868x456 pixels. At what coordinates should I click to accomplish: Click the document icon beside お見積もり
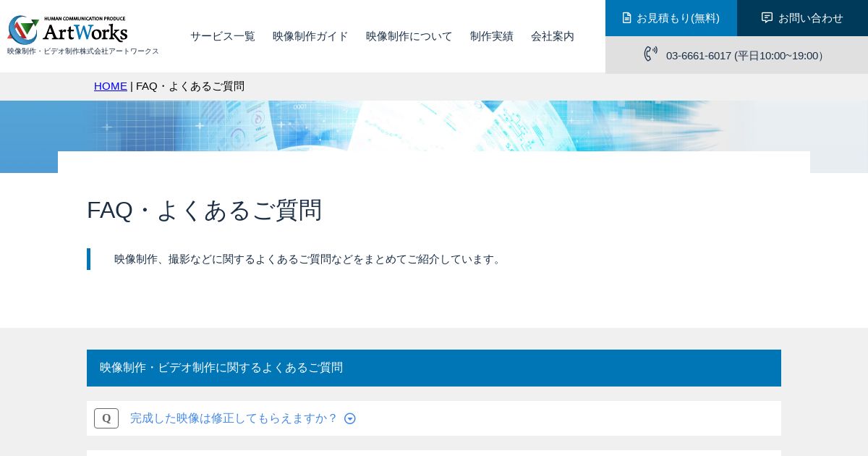[627, 17]
